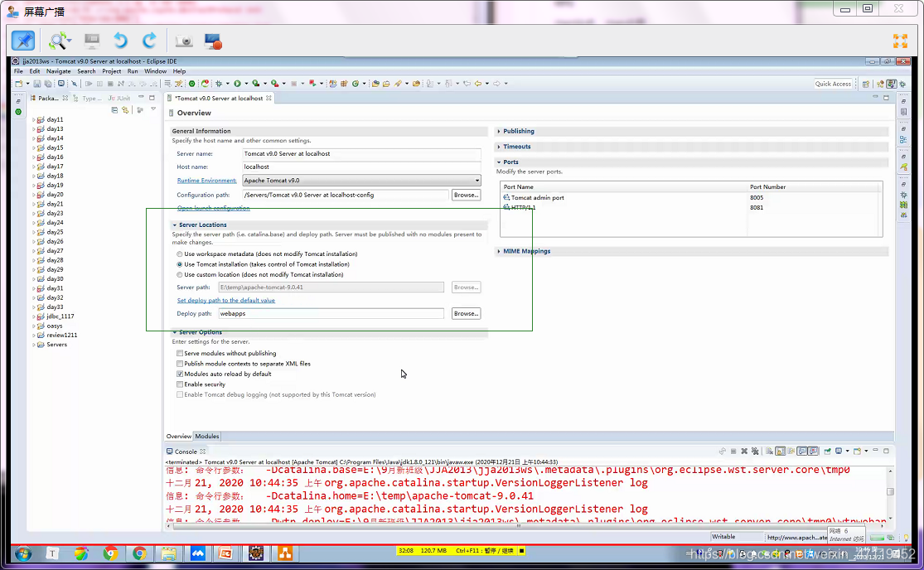Close the Console view tab
The width and height of the screenshot is (924, 570).
[203, 452]
